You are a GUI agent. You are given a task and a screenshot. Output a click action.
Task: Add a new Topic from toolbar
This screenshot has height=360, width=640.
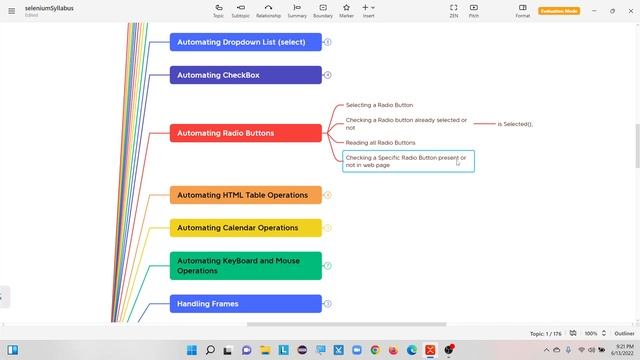point(218,11)
